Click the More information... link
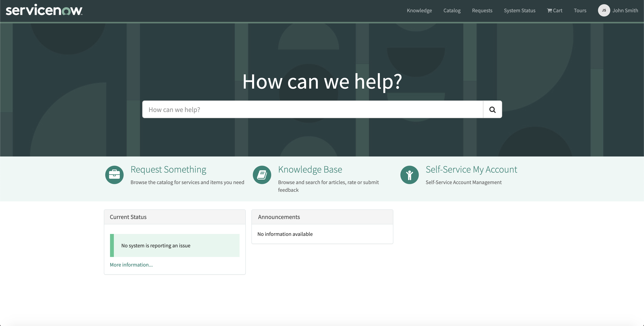 pyautogui.click(x=131, y=265)
